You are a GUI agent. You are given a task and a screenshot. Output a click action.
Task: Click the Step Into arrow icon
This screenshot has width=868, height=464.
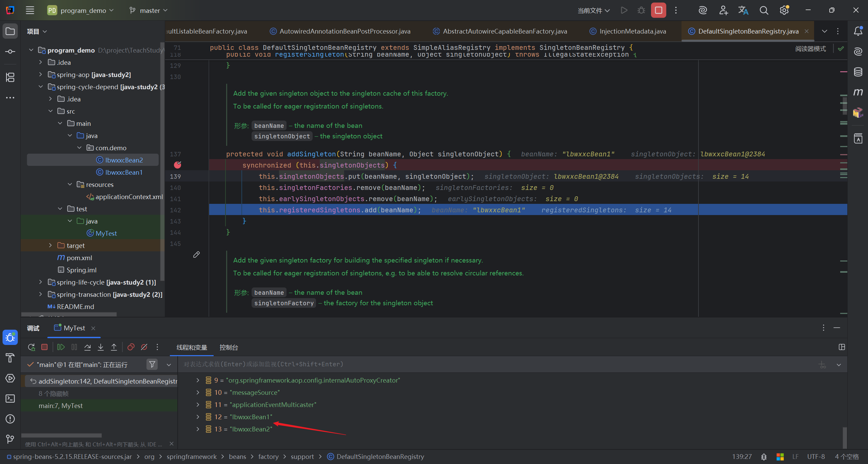click(x=101, y=347)
